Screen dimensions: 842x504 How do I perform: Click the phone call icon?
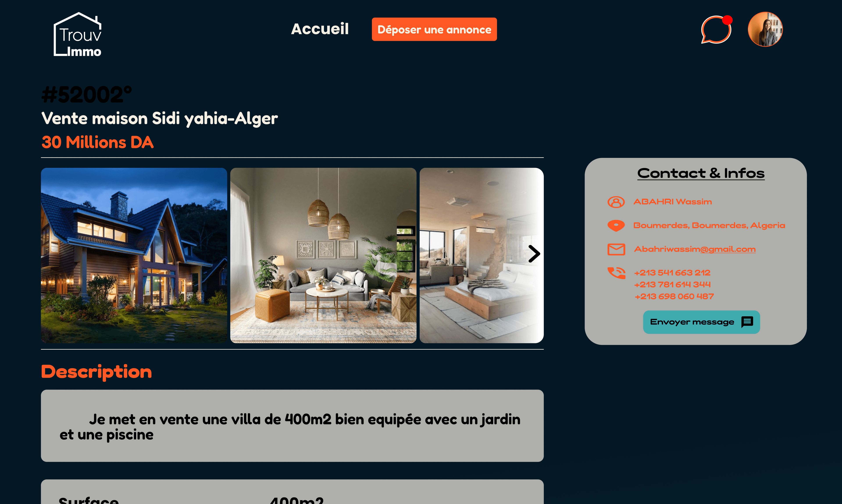pos(616,273)
